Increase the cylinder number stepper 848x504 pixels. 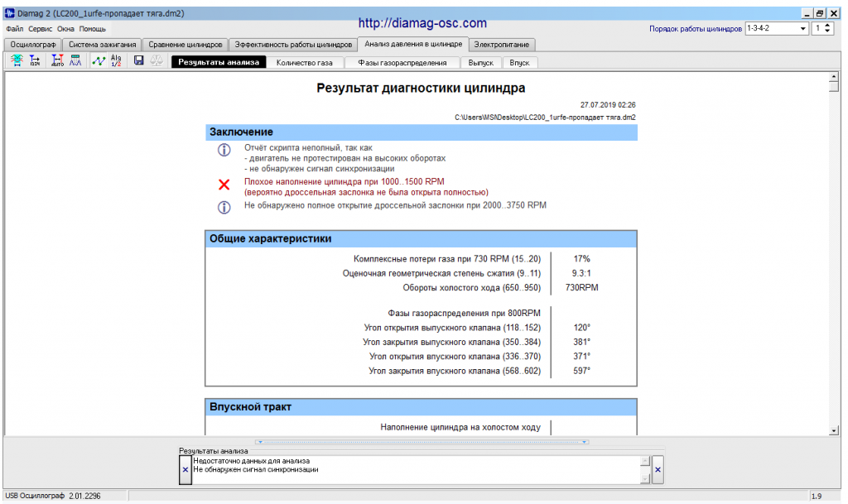tap(827, 26)
